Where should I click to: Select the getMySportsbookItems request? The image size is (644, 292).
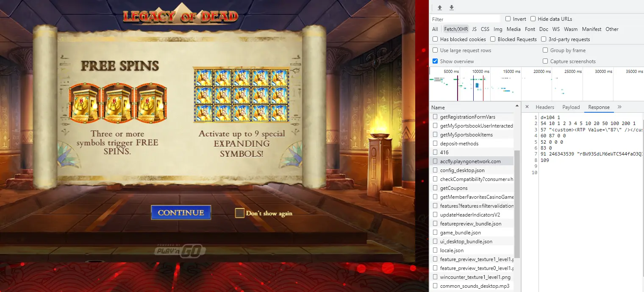point(472,135)
